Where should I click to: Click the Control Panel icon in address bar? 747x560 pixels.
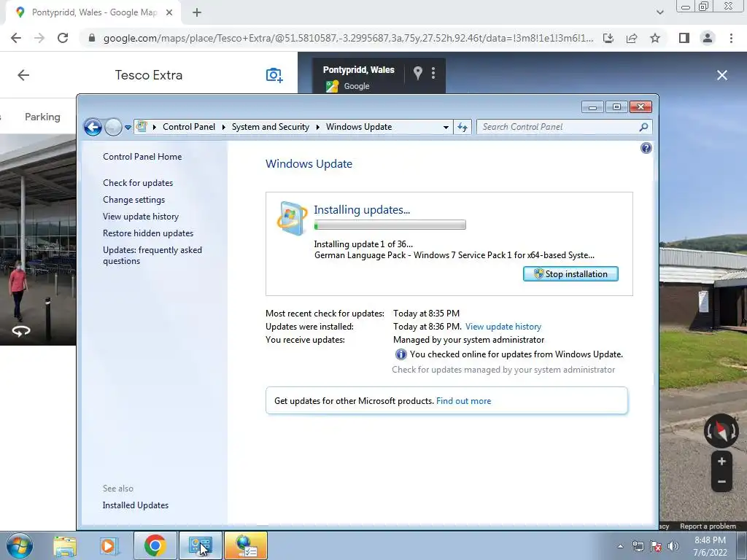pyautogui.click(x=142, y=126)
